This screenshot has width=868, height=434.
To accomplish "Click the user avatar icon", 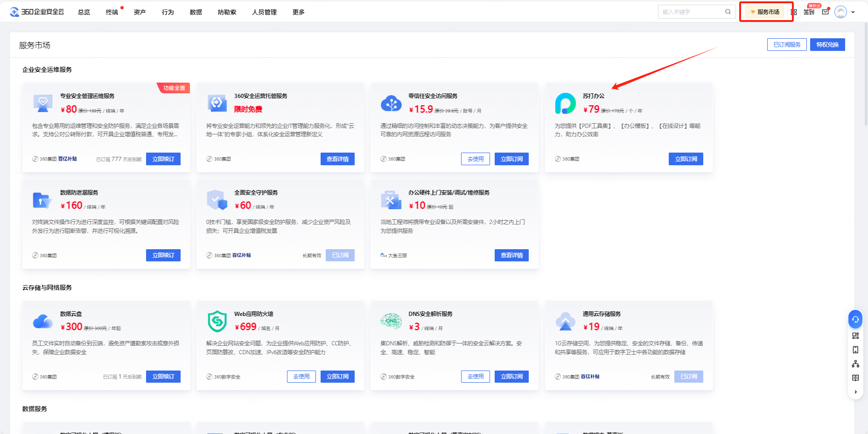I will coord(841,12).
